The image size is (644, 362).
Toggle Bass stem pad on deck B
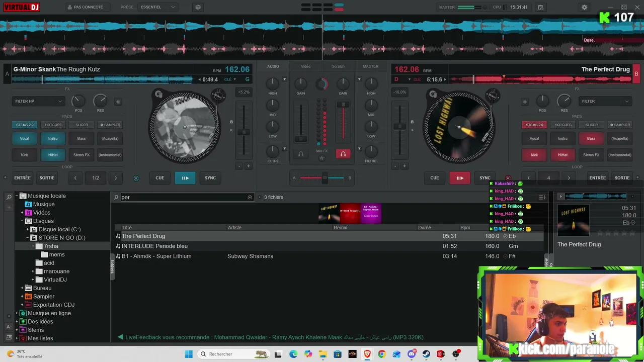point(591,139)
